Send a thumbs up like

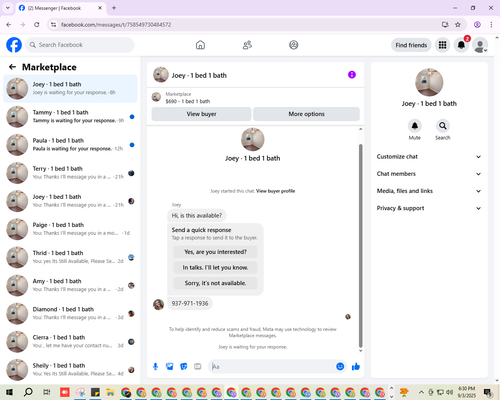[x=356, y=367]
